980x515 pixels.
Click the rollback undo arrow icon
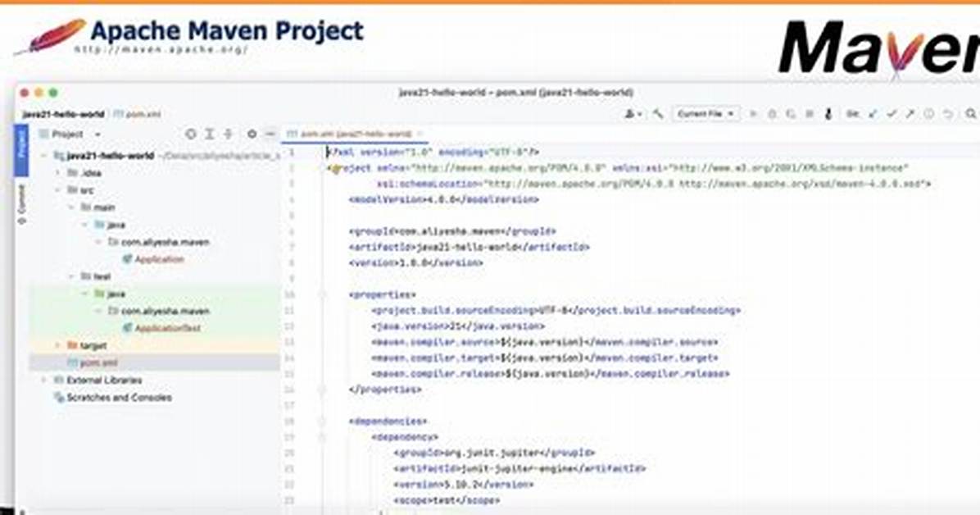point(948,114)
